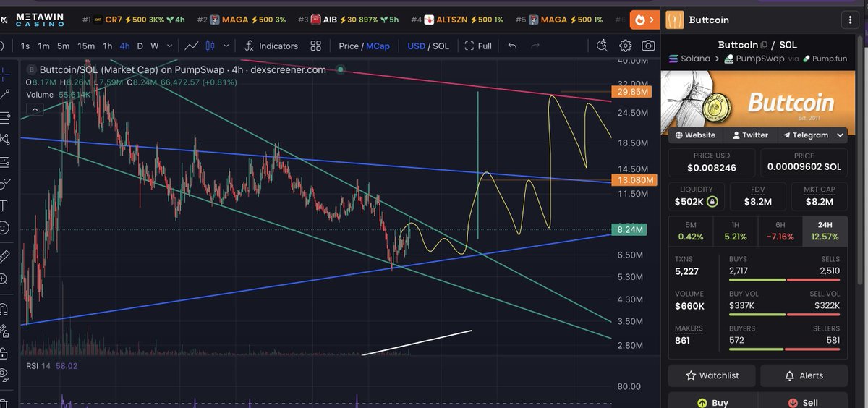Screen dimensions: 868x408
Task: Switch to 1m timeframe
Action: click(44, 46)
